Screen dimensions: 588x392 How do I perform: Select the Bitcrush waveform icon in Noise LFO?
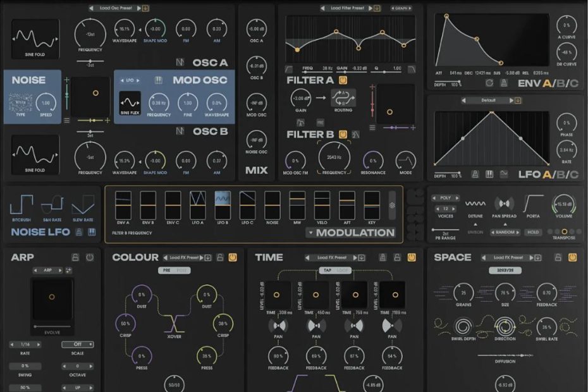tap(21, 205)
